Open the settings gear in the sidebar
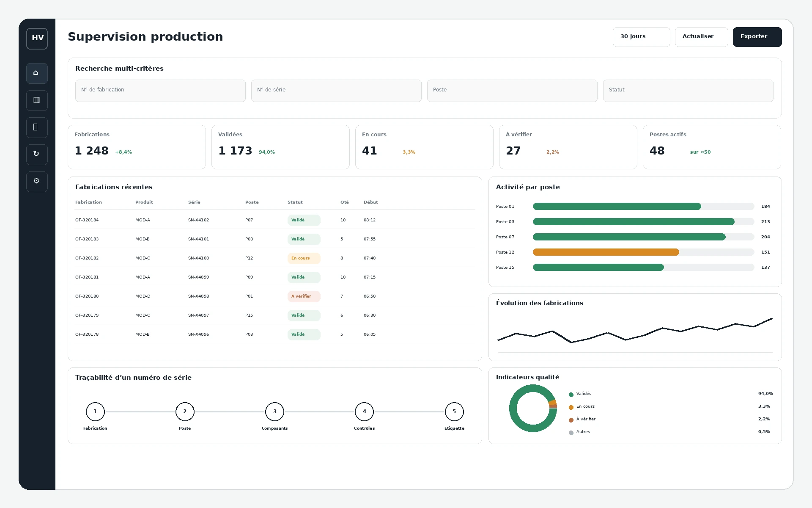The image size is (812, 508). tap(37, 182)
